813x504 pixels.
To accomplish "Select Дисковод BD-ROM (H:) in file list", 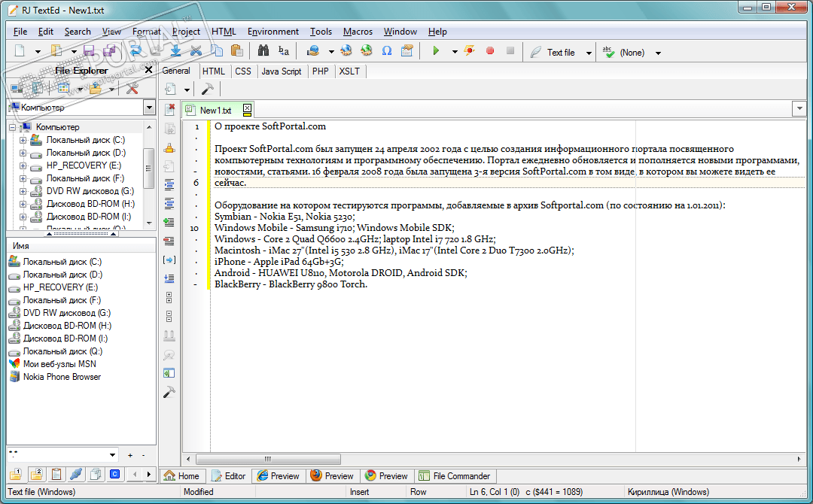I will coord(68,325).
